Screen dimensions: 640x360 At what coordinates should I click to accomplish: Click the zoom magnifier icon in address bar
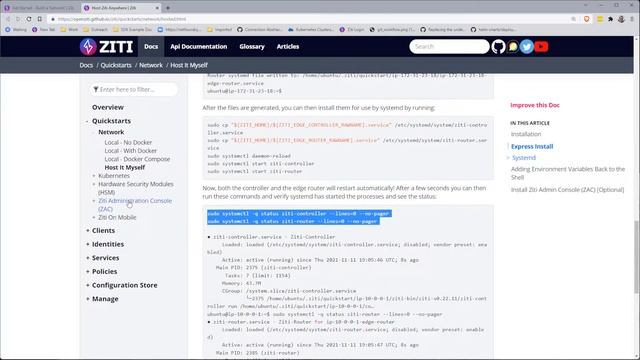pyautogui.click(x=573, y=19)
